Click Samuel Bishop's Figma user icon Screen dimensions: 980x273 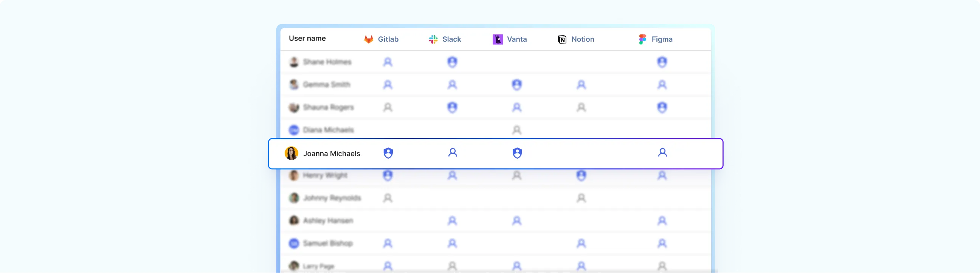point(662,243)
